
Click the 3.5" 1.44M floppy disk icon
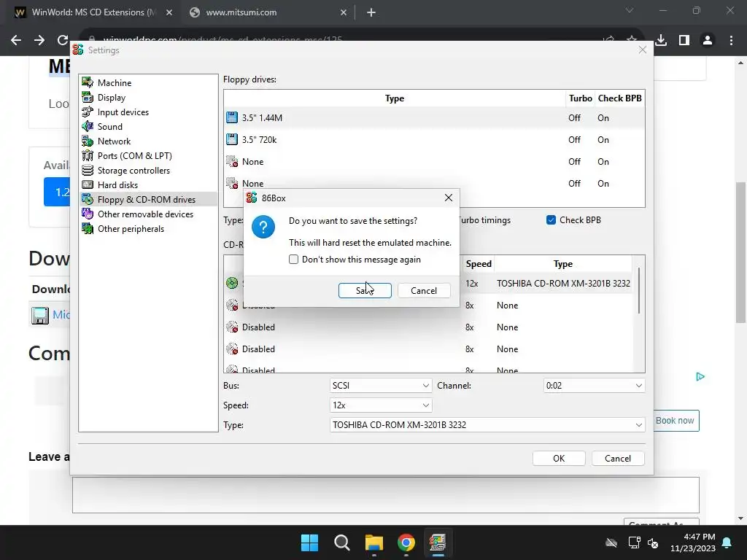pos(232,117)
